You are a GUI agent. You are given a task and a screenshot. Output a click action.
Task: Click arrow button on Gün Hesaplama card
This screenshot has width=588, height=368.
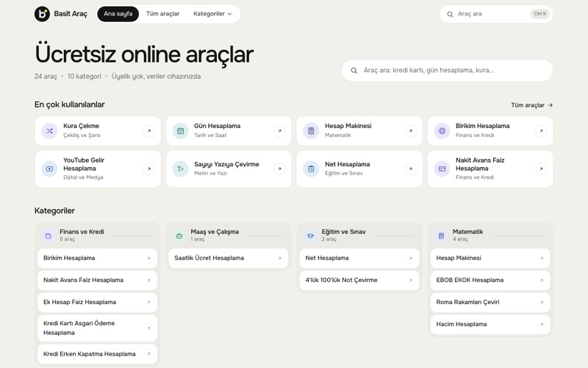click(279, 131)
